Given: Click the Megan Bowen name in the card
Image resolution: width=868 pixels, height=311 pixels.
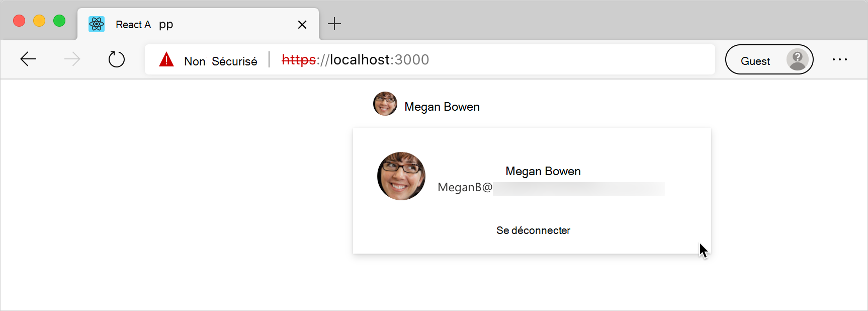Looking at the screenshot, I should click(x=543, y=171).
